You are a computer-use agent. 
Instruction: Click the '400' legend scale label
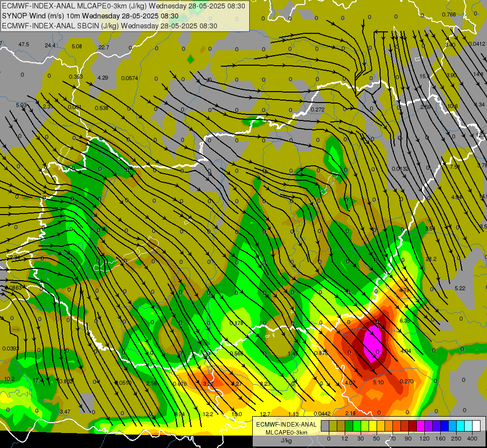pyautogui.click(x=472, y=439)
